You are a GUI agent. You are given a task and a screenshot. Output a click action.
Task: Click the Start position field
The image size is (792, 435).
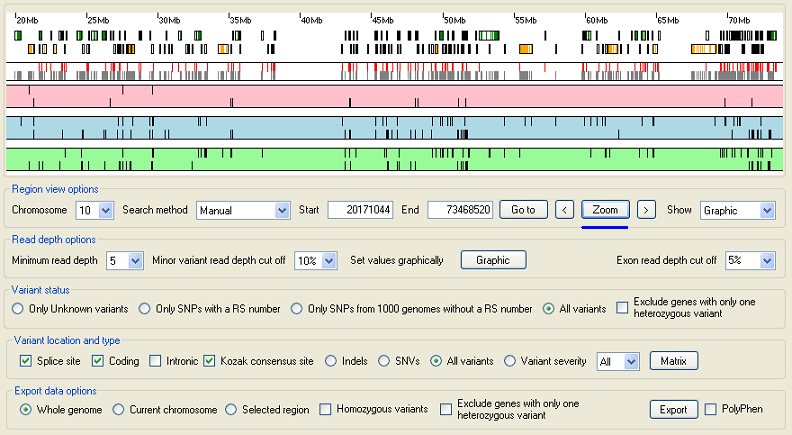pyautogui.click(x=360, y=210)
